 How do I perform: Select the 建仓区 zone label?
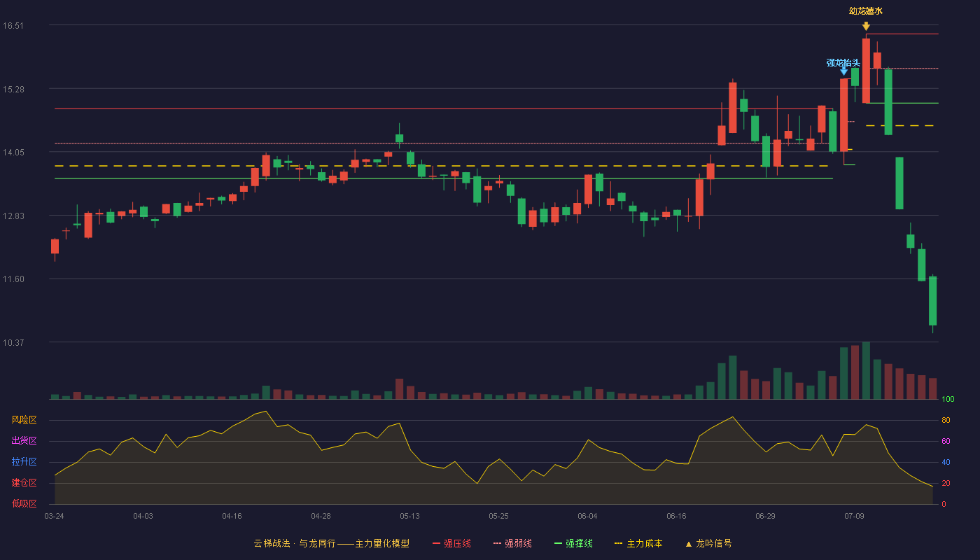[24, 483]
